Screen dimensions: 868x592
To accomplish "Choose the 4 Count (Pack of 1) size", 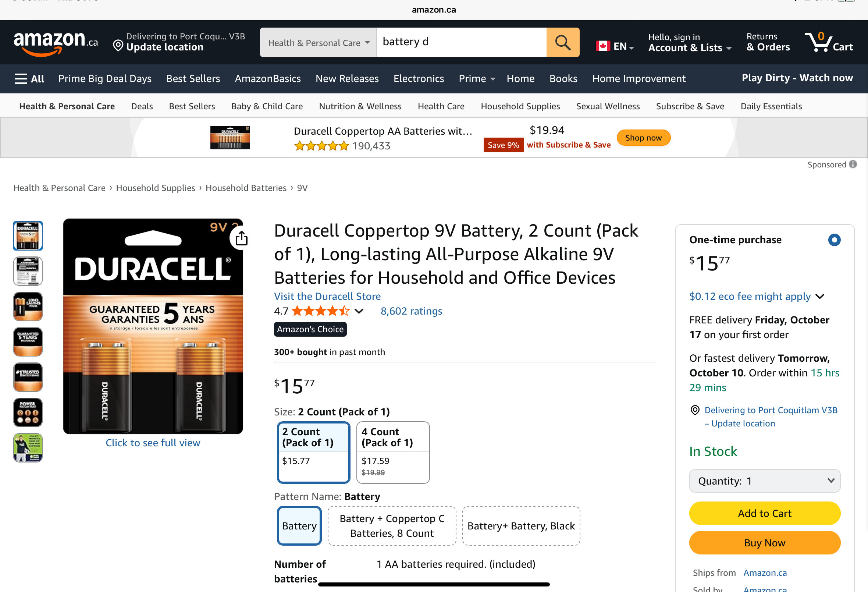I will click(x=392, y=452).
